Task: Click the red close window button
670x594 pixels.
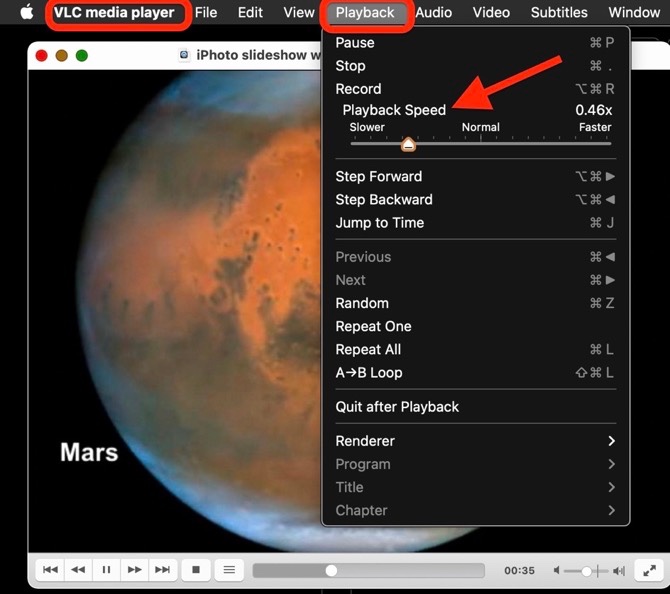Action: 41,56
